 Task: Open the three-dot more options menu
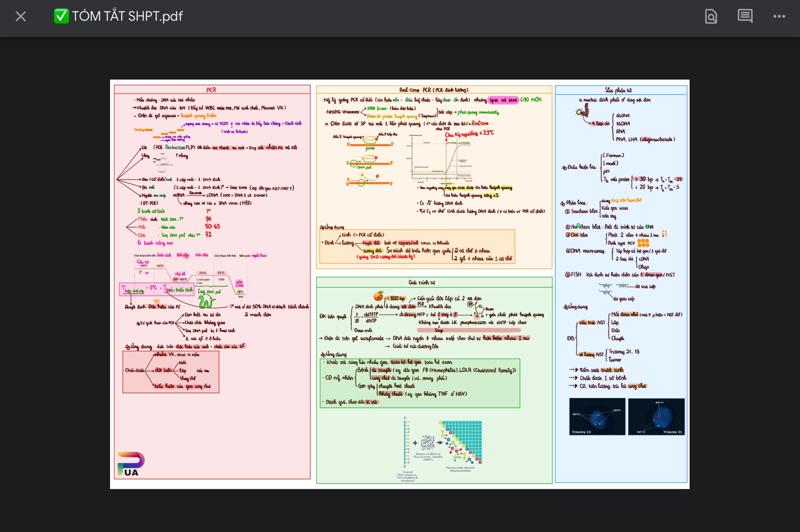pyautogui.click(x=779, y=16)
